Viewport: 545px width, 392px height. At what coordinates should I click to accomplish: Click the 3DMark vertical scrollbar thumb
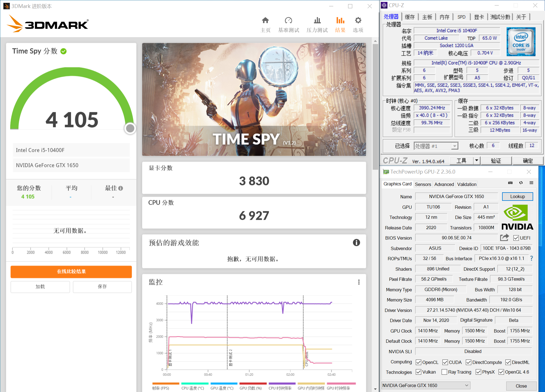click(x=375, y=107)
